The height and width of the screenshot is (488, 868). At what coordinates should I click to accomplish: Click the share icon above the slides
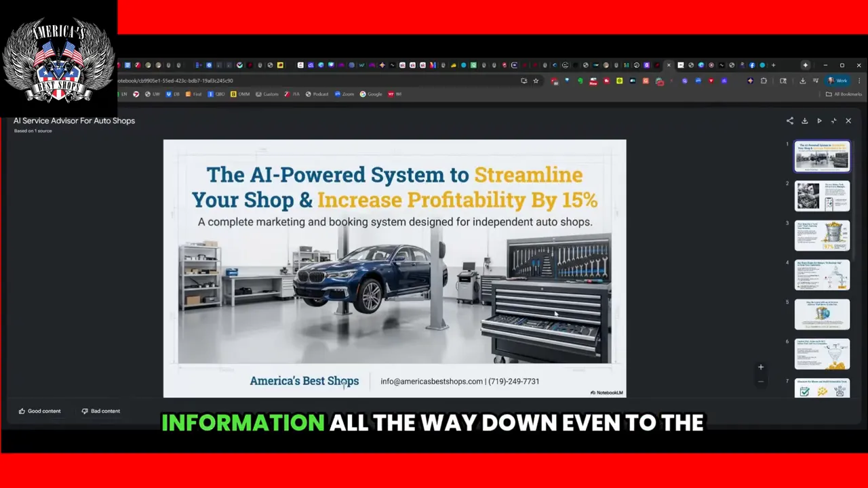789,121
